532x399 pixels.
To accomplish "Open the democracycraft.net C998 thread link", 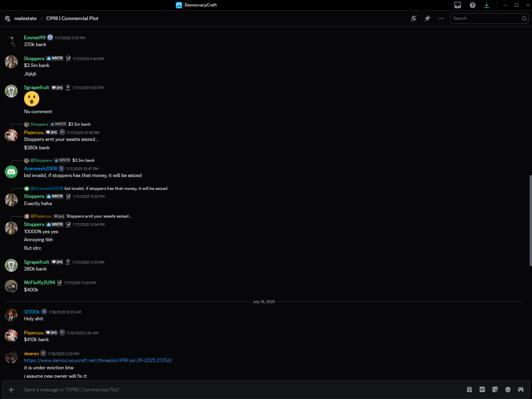I will tap(98, 360).
